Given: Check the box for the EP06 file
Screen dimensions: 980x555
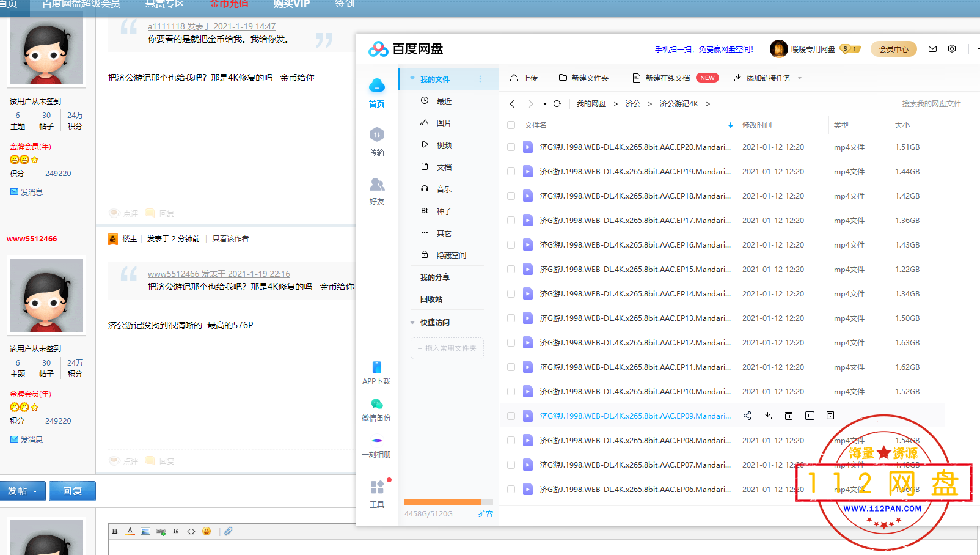Looking at the screenshot, I should (x=511, y=489).
